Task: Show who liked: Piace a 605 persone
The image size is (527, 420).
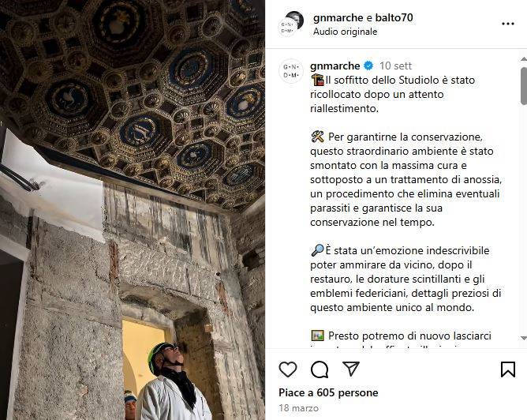Action: [328, 392]
